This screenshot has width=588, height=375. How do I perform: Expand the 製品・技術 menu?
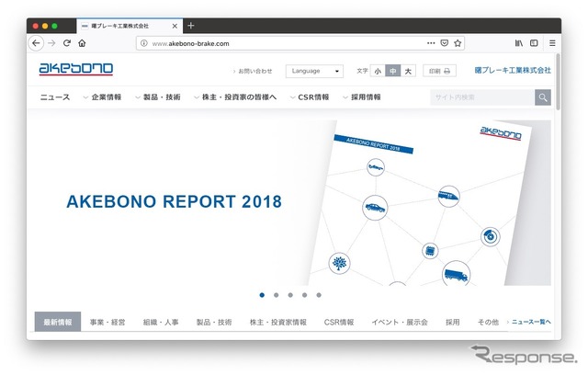pos(158,97)
